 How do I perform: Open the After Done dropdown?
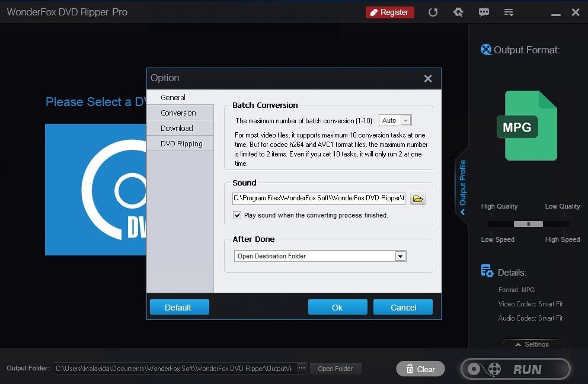point(320,256)
